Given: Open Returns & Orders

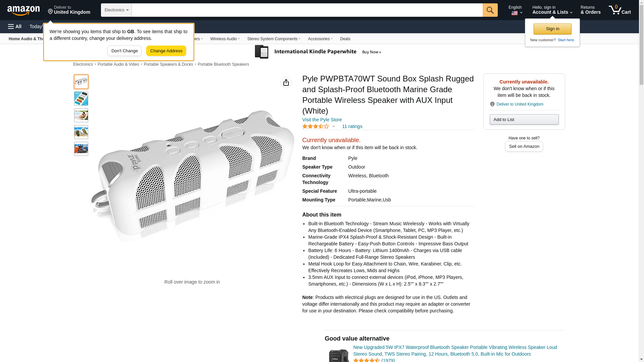Looking at the screenshot, I should pos(590,10).
